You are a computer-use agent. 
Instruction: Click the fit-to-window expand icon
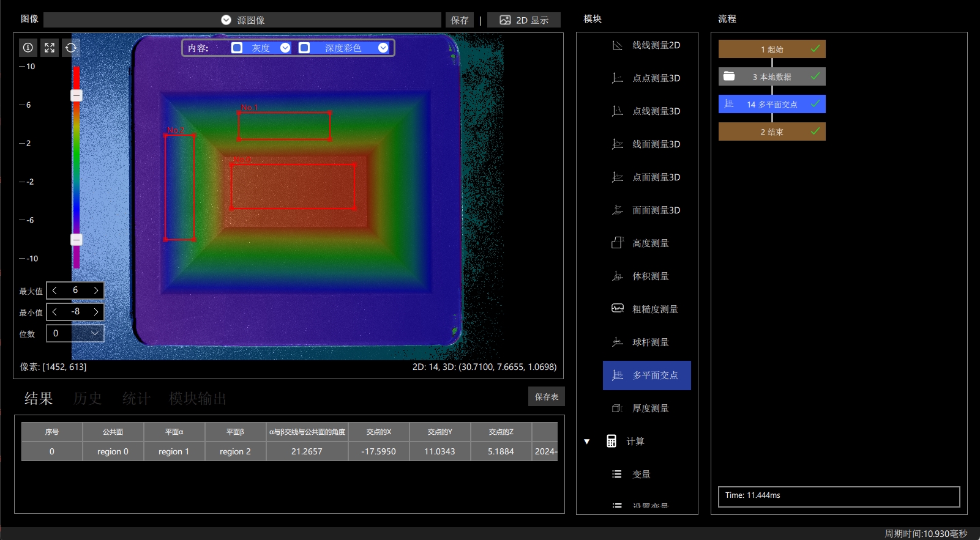50,48
